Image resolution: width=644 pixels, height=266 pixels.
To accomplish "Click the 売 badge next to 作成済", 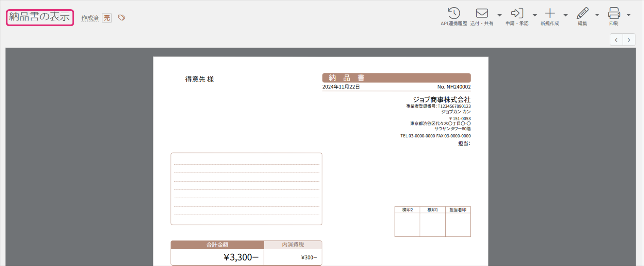I will 107,18.
